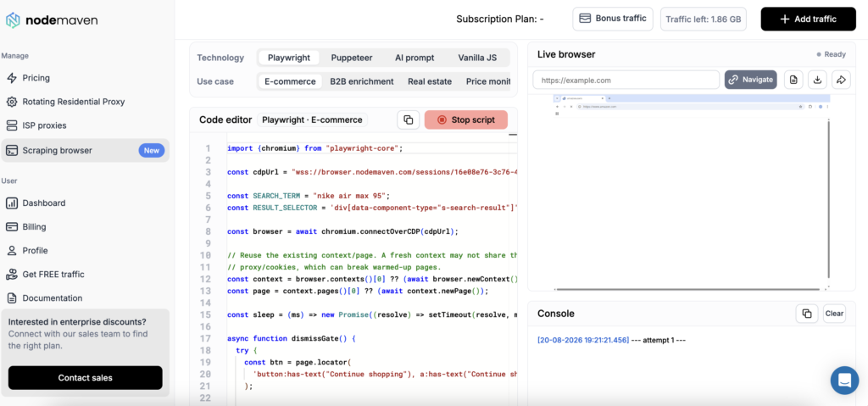Click the Stop script button

tap(466, 120)
